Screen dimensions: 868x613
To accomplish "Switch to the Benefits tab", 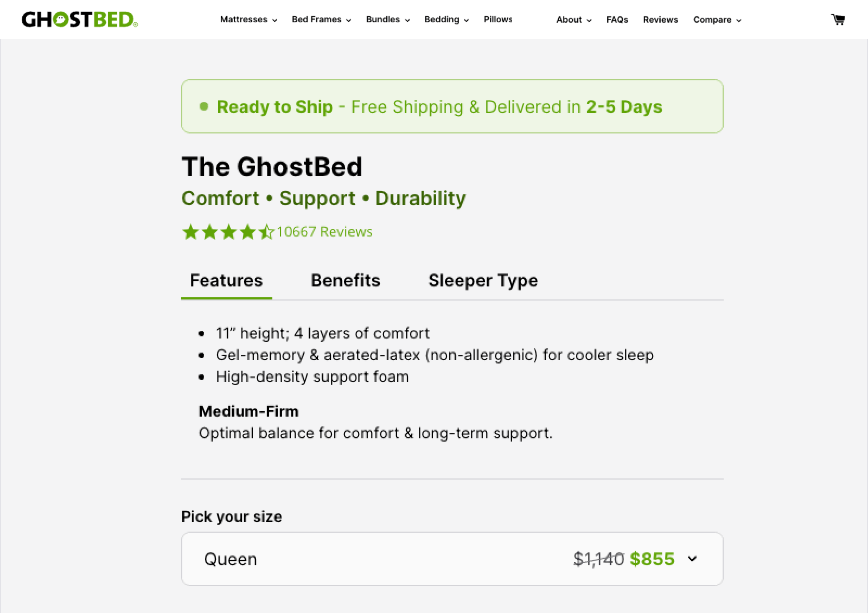I will (346, 280).
